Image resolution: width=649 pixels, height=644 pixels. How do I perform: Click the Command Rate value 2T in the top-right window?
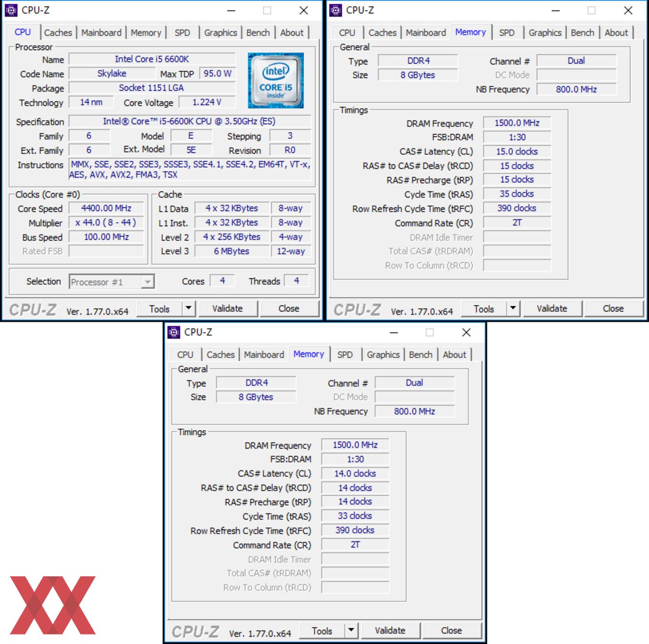pyautogui.click(x=517, y=222)
